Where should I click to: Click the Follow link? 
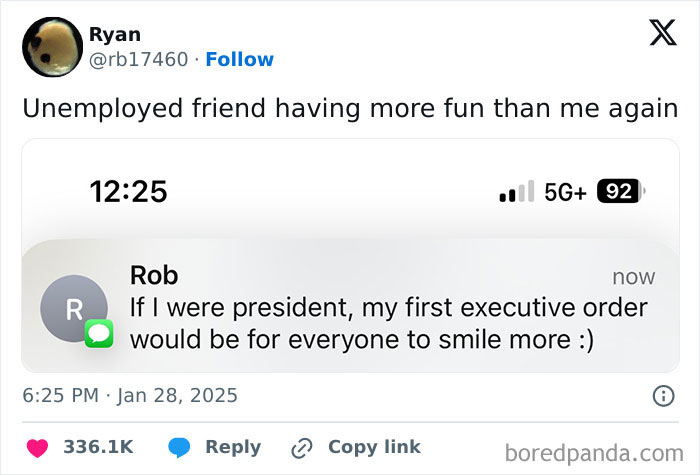[x=239, y=59]
